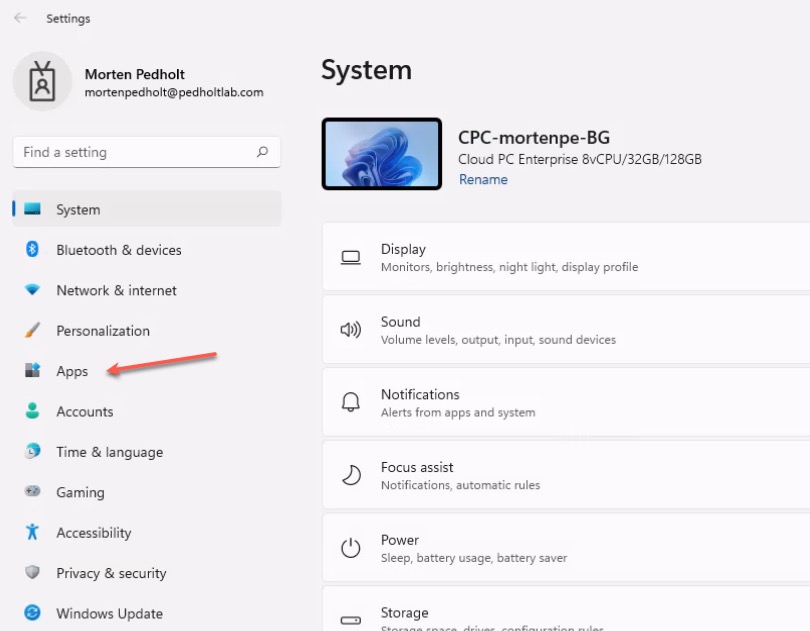Open the Apps settings page

coord(147,371)
